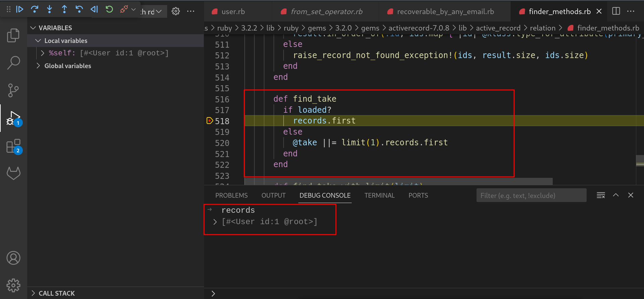Close the bottom panel

click(x=631, y=195)
